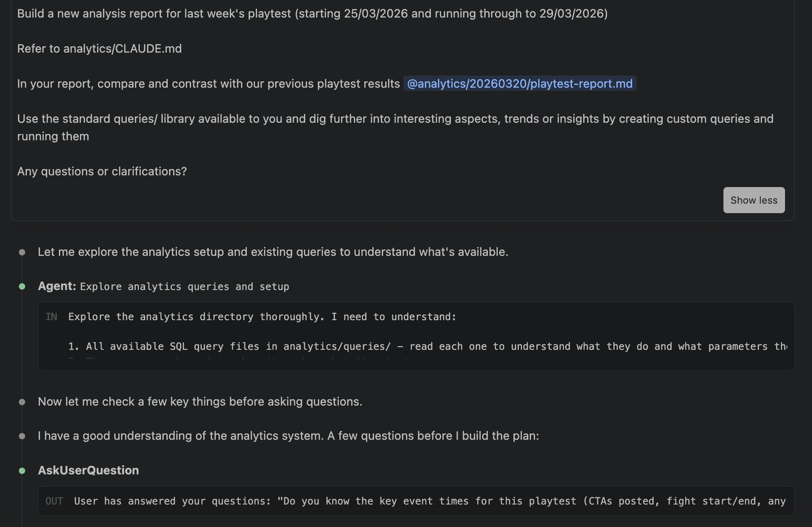
Task: Click the IN label on the Agent code block
Action: 52,317
